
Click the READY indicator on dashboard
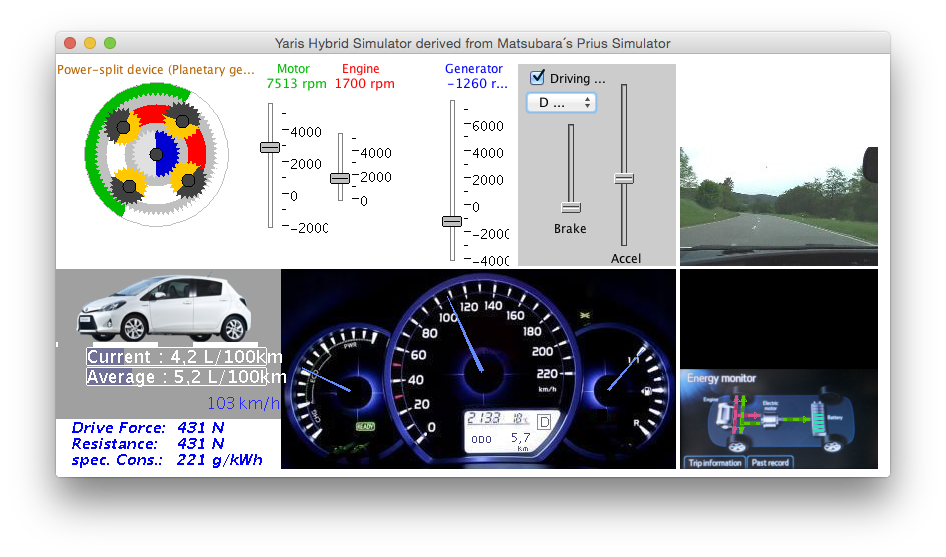click(x=365, y=426)
